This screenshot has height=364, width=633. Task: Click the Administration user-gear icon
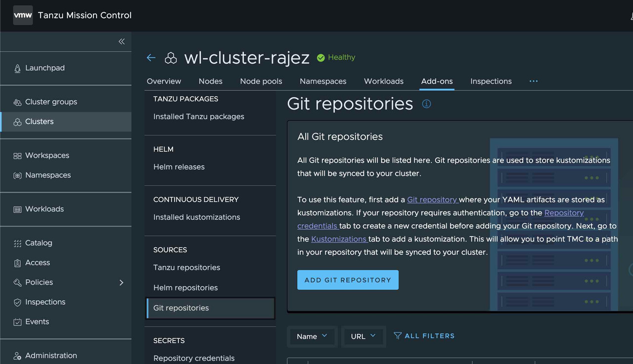(x=17, y=356)
